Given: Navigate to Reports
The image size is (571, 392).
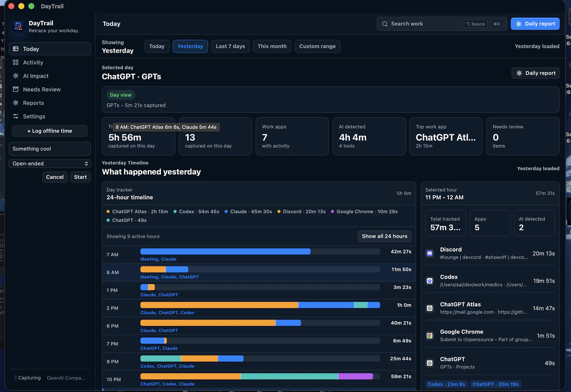Looking at the screenshot, I should 50,103.
